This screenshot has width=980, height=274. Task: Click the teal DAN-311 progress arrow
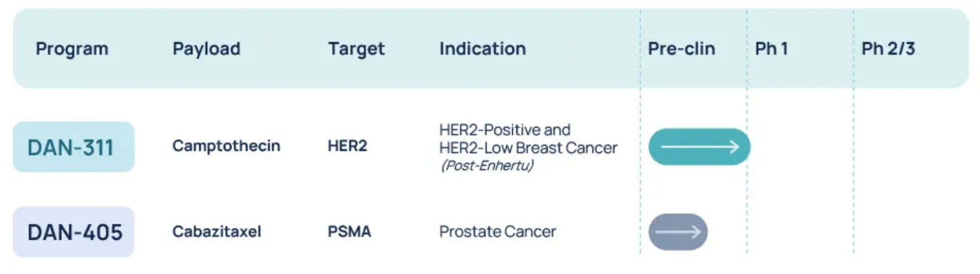coord(699,147)
